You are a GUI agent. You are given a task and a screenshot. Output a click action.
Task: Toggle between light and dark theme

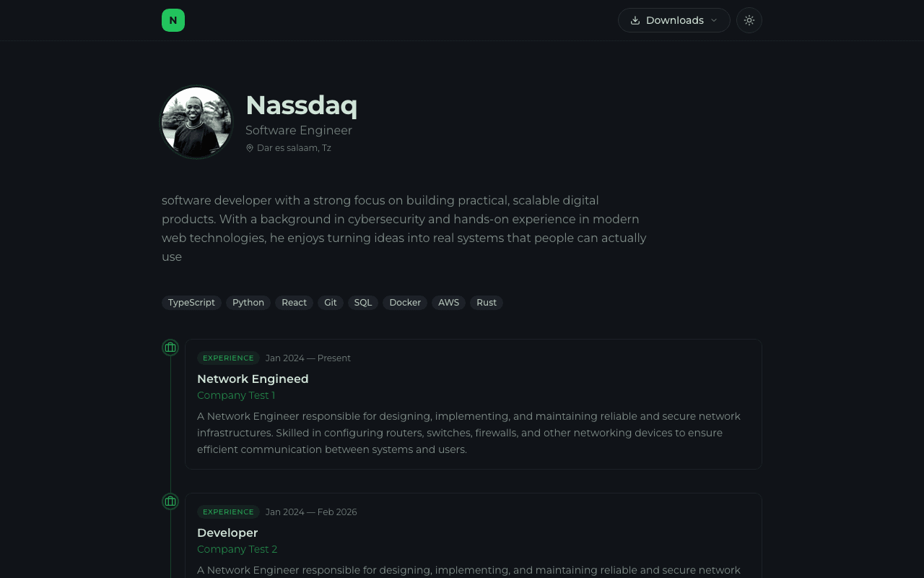coord(749,20)
